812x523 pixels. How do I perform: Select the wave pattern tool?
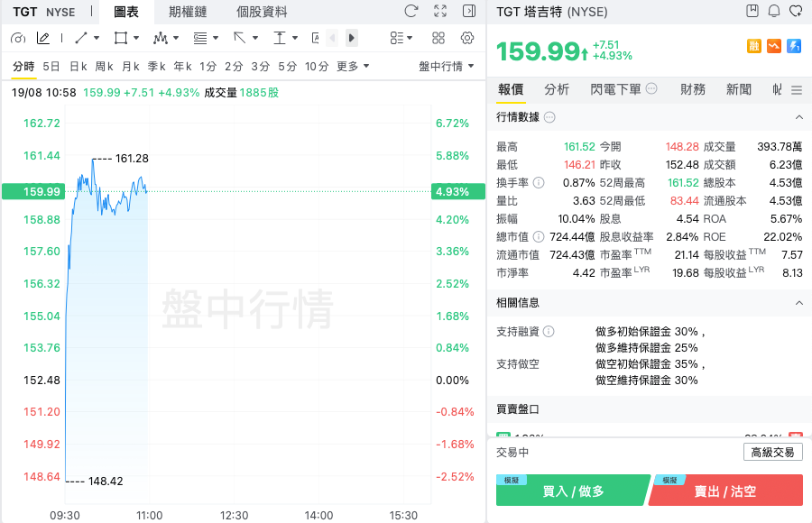pos(161,38)
